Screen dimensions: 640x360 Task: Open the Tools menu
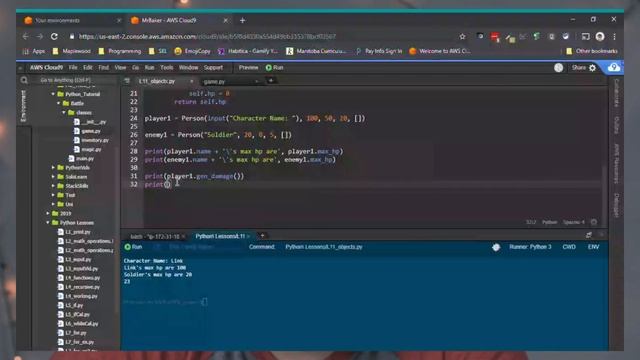point(167,68)
